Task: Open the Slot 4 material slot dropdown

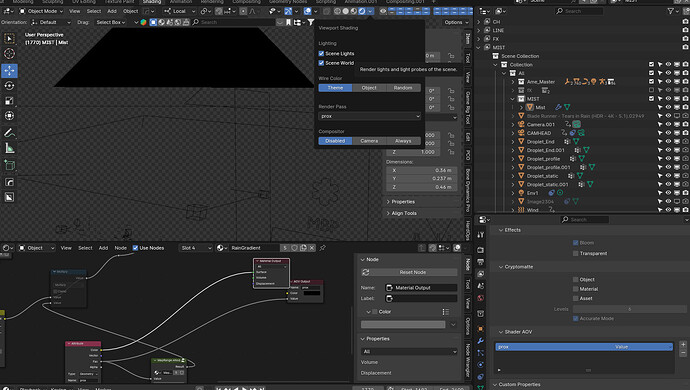Action: pyautogui.click(x=196, y=248)
